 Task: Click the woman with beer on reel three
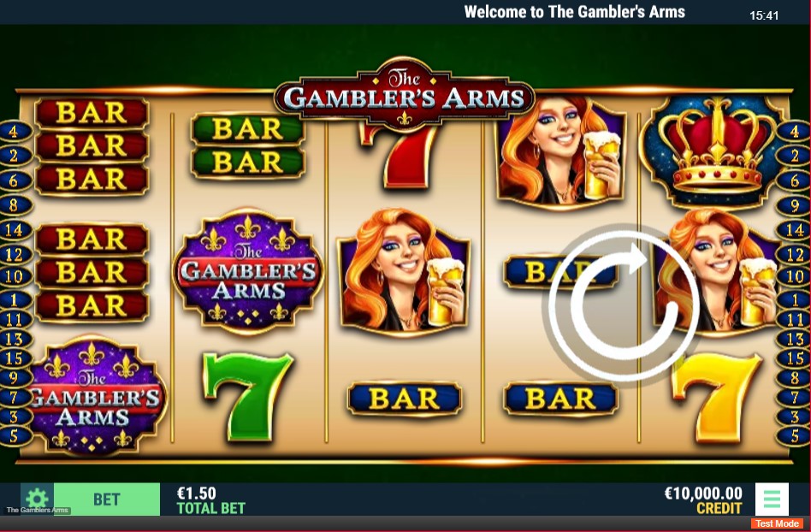coord(404,271)
